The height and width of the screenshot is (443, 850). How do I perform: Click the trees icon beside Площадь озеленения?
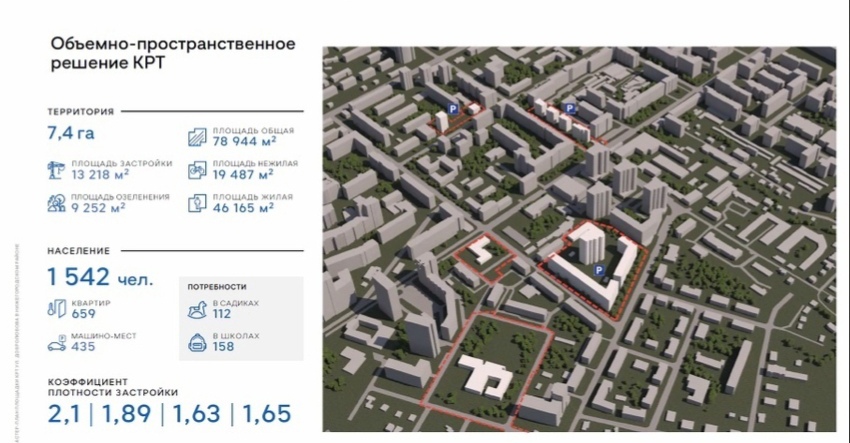pyautogui.click(x=56, y=202)
